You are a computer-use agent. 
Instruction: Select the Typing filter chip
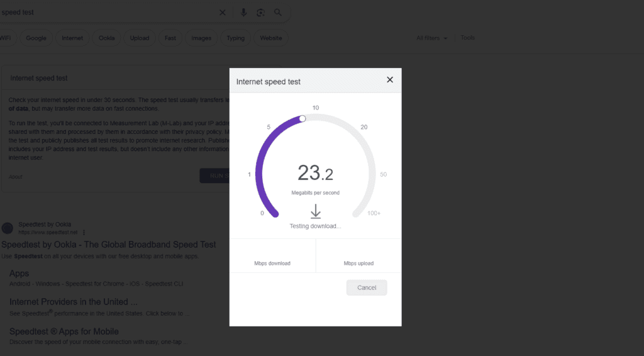click(236, 38)
